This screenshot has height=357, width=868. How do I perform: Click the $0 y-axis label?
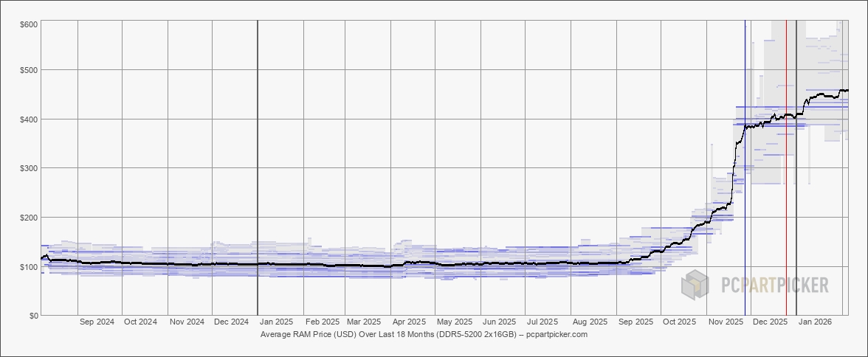(x=32, y=316)
